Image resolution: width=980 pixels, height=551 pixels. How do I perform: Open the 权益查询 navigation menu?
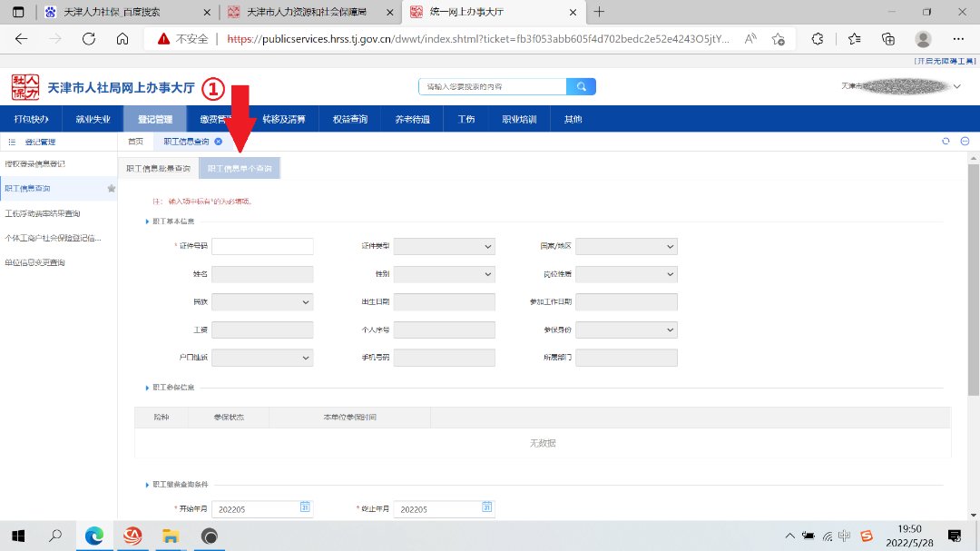click(349, 119)
